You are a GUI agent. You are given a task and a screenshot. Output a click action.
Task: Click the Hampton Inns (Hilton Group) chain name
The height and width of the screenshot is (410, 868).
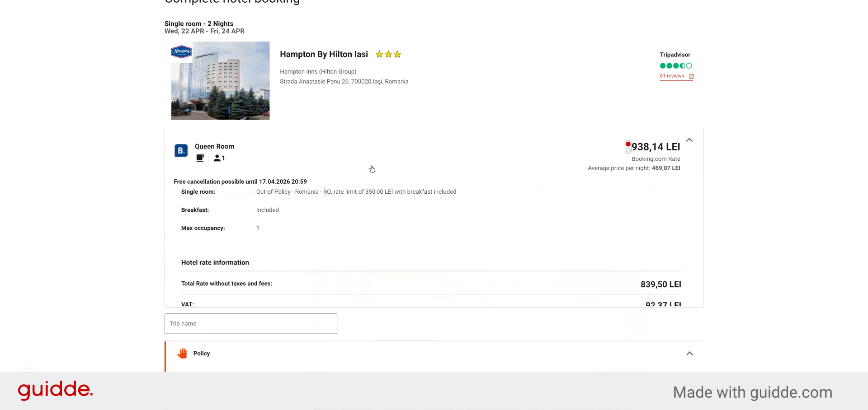pos(318,71)
